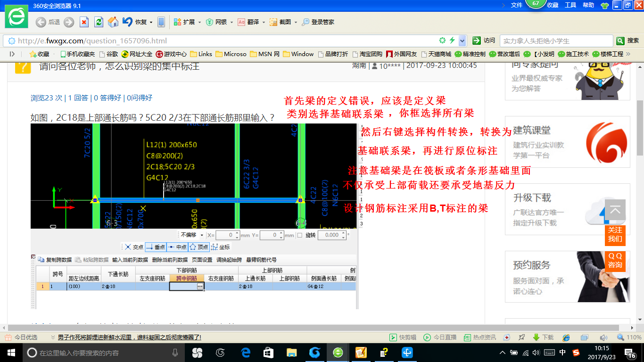Image resolution: width=644 pixels, height=362 pixels.
Task: Open the 男子作死 news headline link
Action: tap(130, 337)
